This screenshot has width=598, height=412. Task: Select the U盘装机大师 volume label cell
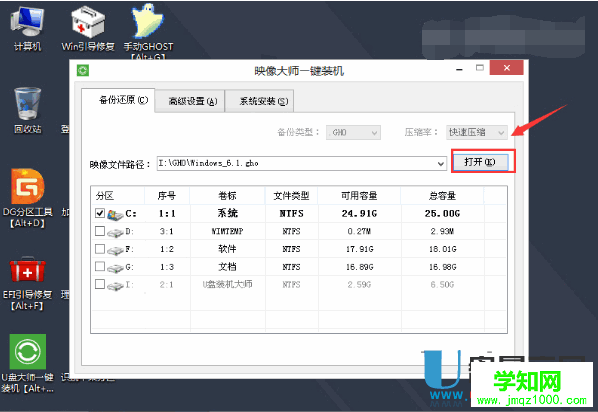pyautogui.click(x=227, y=284)
